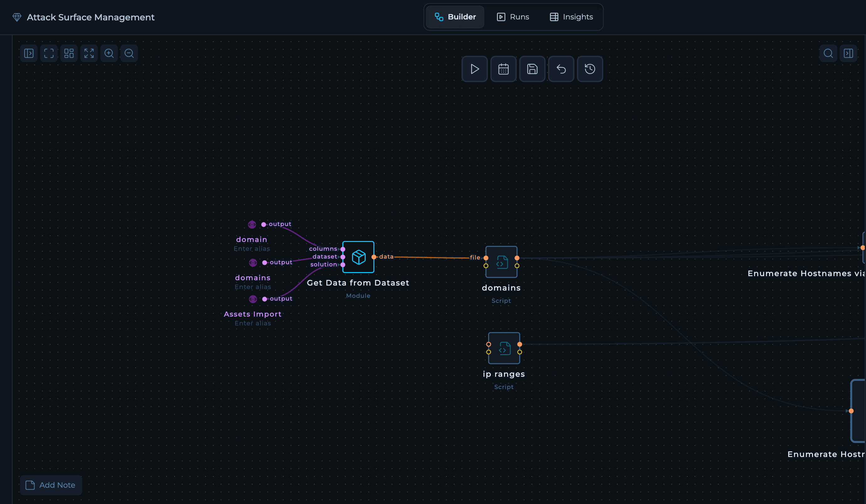Select the Get Data from Dataset node
Image resolution: width=866 pixels, height=504 pixels.
[x=358, y=257]
